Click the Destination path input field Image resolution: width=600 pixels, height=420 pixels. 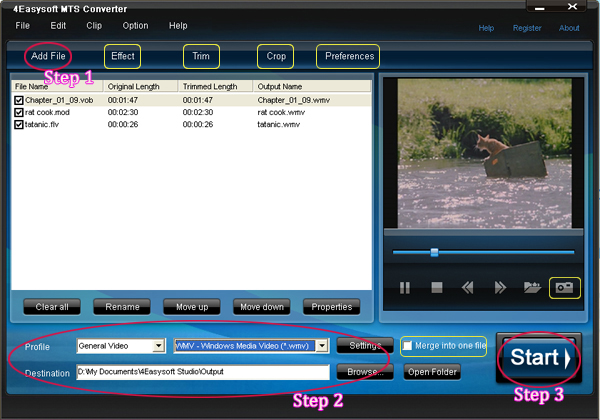(x=203, y=372)
